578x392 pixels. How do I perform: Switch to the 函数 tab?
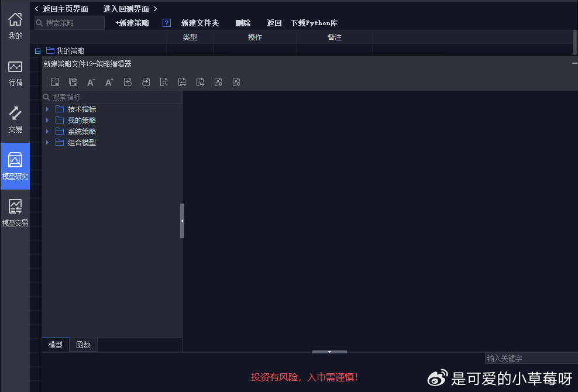click(84, 345)
